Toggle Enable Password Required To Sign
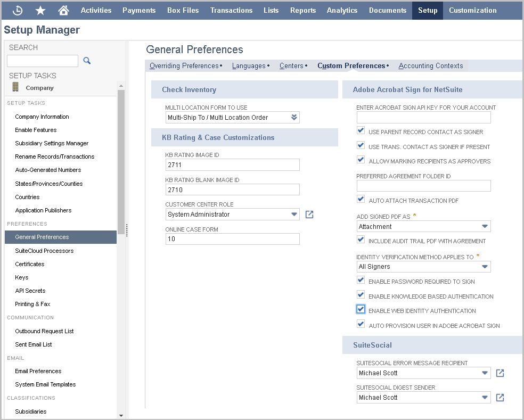Image resolution: width=524 pixels, height=420 pixels. 361,281
